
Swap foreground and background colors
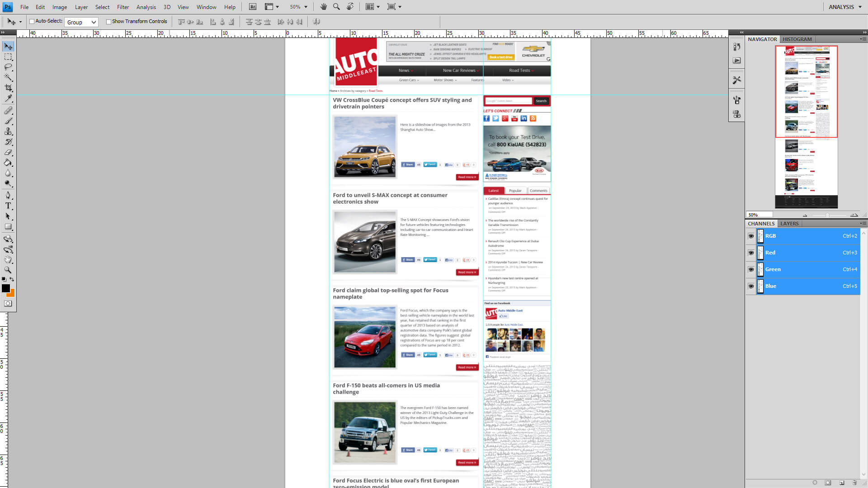[x=12, y=279]
